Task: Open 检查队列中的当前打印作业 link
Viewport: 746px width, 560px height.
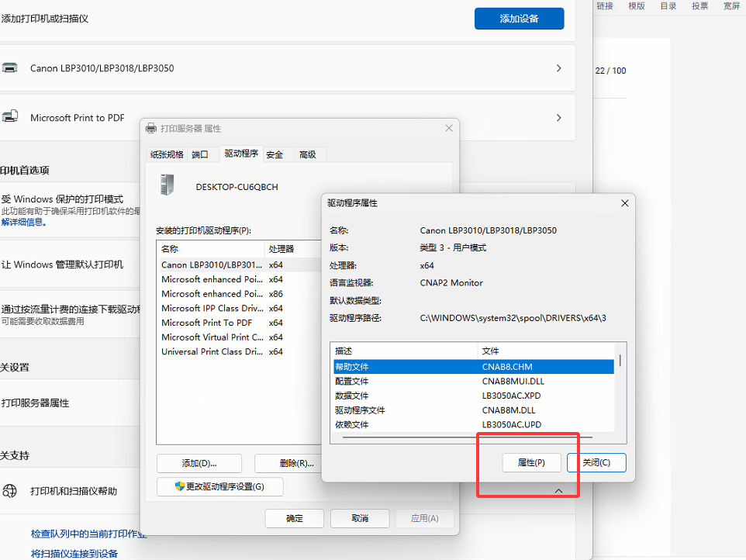Action: (x=88, y=534)
